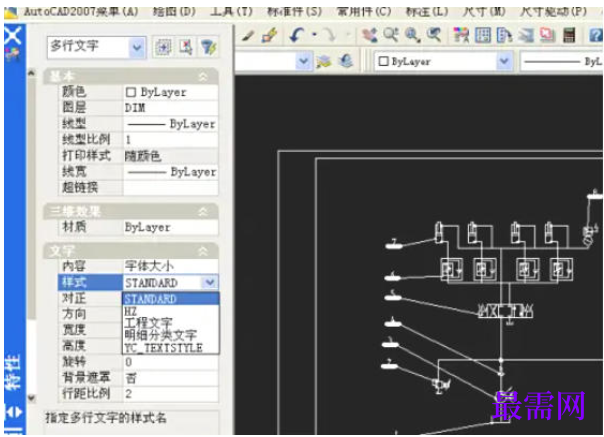The height and width of the screenshot is (437, 604).
Task: Toggle the PICKADD icon in Properties palette
Action: 163,47
